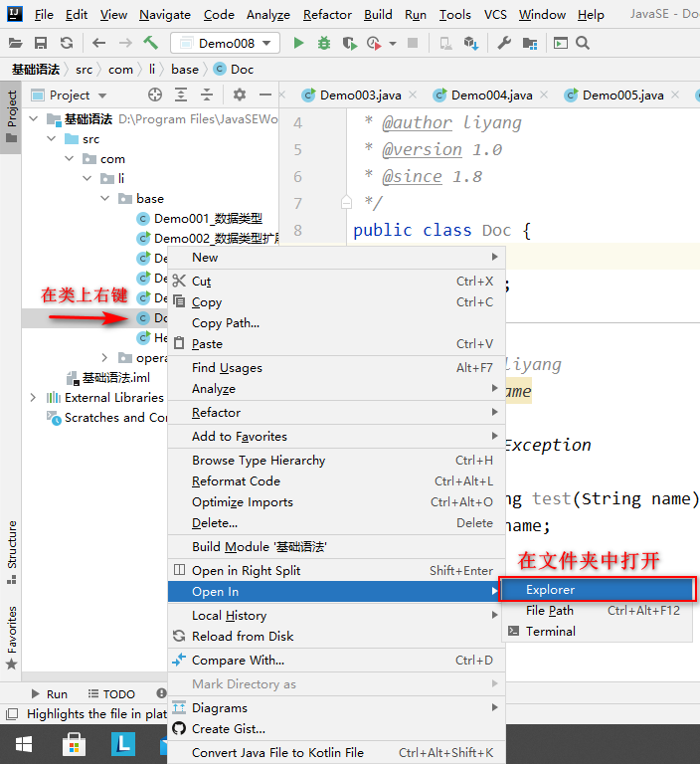Image resolution: width=700 pixels, height=764 pixels.
Task: Click the fold marker at line 7
Action: click(x=346, y=202)
